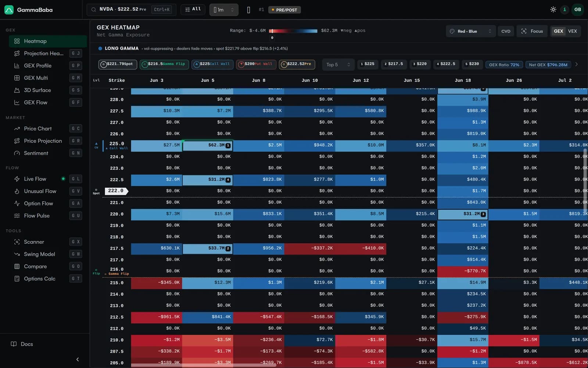The width and height of the screenshot is (588, 368).
Task: Click the 2 $217.5 top strike button
Action: (x=394, y=64)
